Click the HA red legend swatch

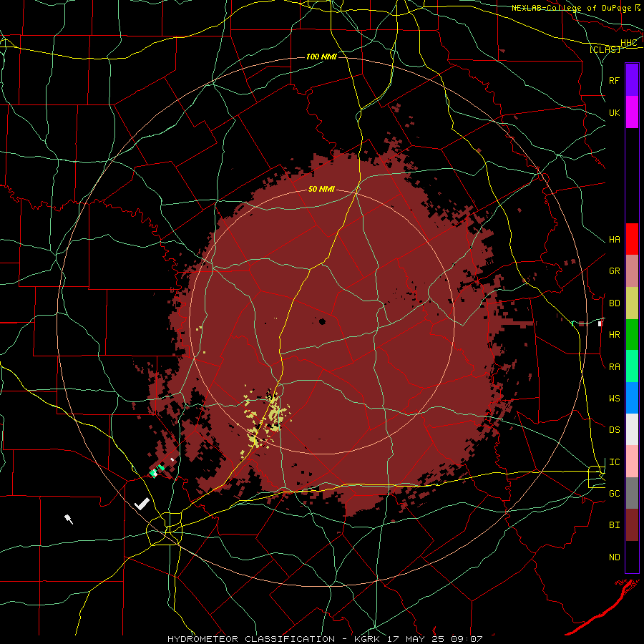[632, 239]
